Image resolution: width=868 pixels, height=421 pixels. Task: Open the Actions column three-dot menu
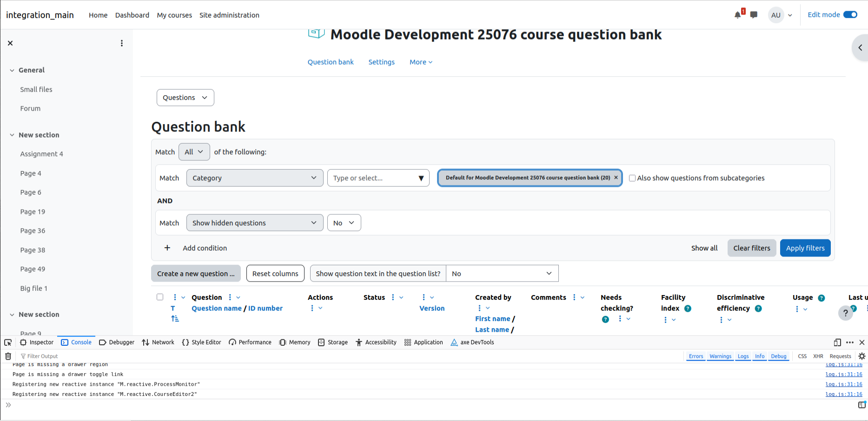click(x=312, y=308)
